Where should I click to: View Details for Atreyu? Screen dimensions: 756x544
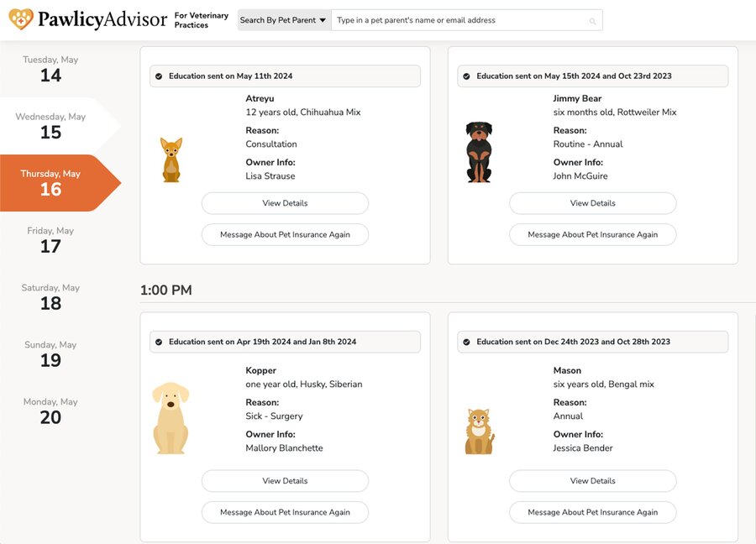point(285,203)
